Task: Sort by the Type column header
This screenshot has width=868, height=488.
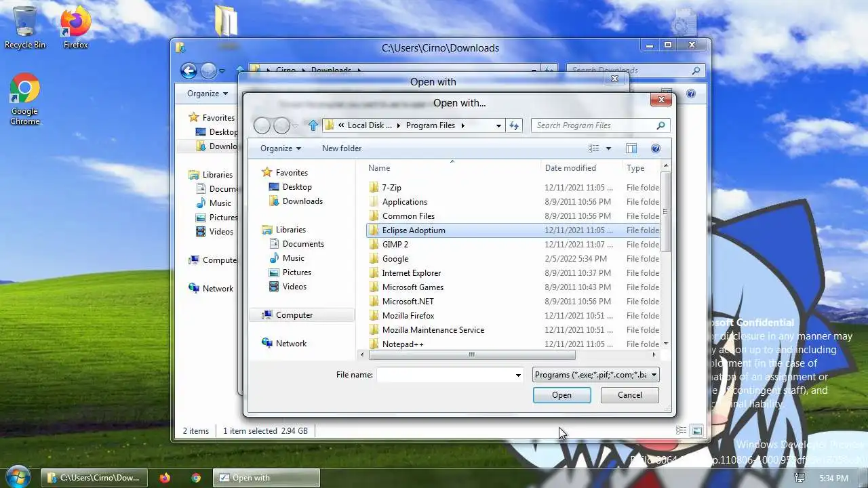Action: pos(640,168)
